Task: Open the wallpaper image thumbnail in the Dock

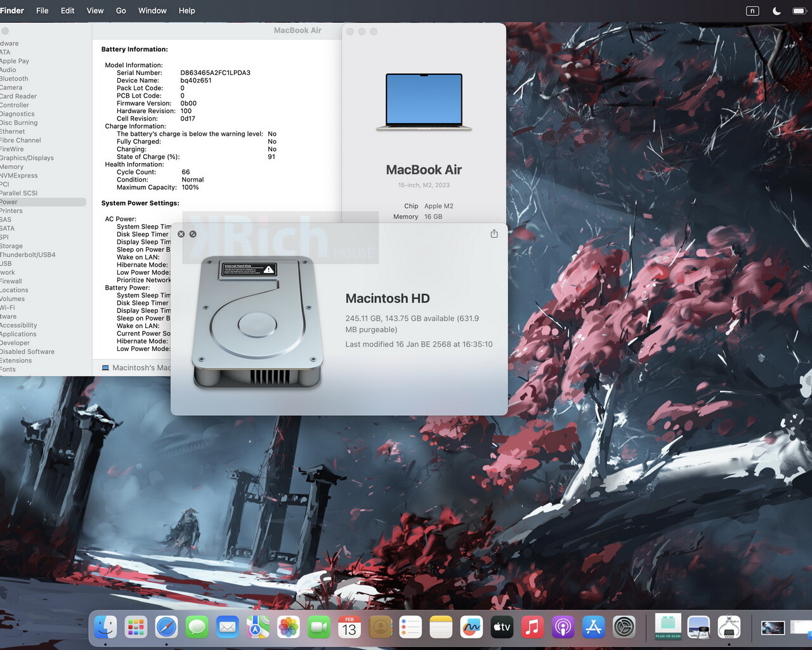Action: pos(773,628)
